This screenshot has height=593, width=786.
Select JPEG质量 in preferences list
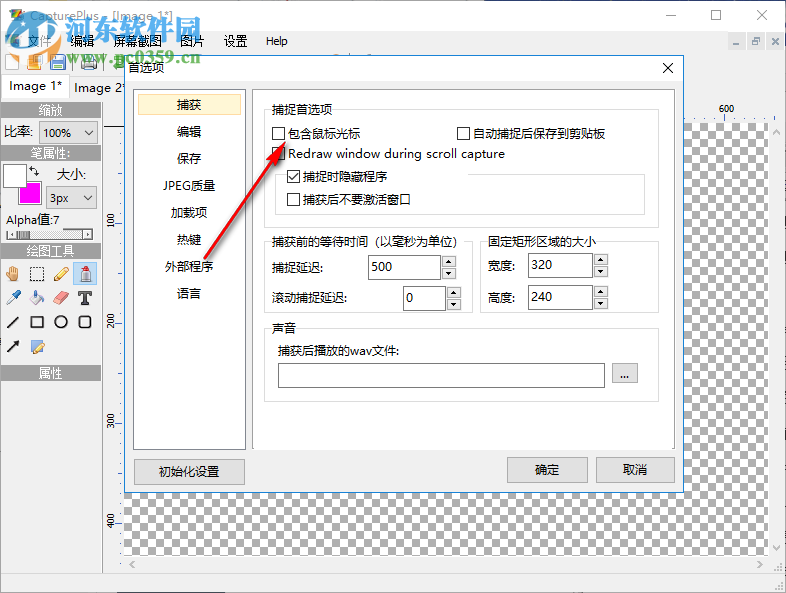tap(189, 186)
